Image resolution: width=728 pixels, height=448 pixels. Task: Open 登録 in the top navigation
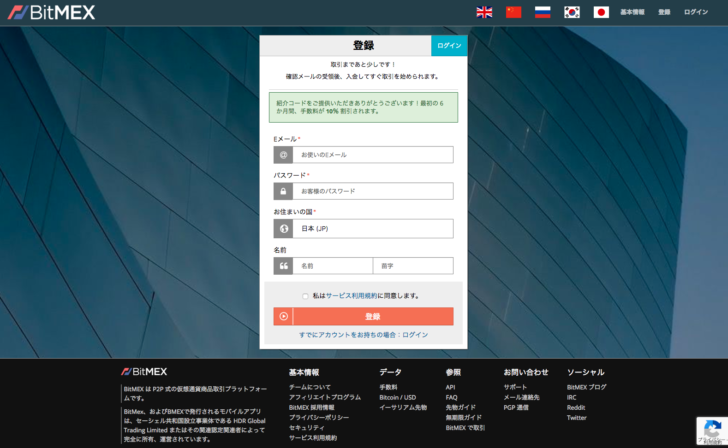pos(664,12)
